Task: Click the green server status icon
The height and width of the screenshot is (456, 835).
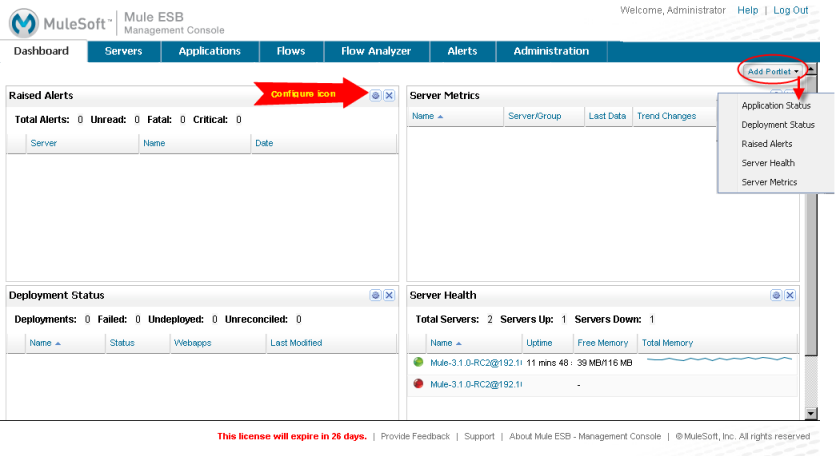Action: pos(418,362)
